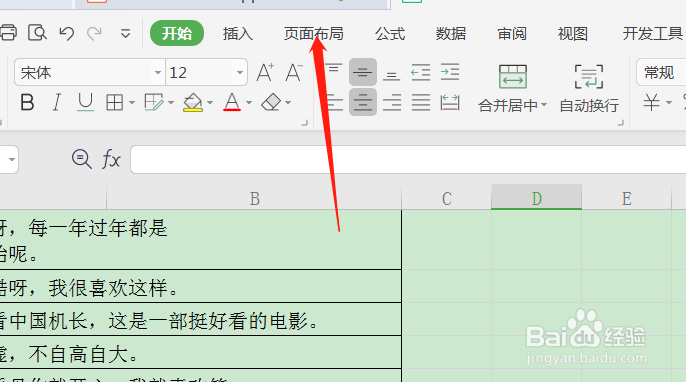Open the number format box 常规
686x382 pixels.
[x=661, y=72]
